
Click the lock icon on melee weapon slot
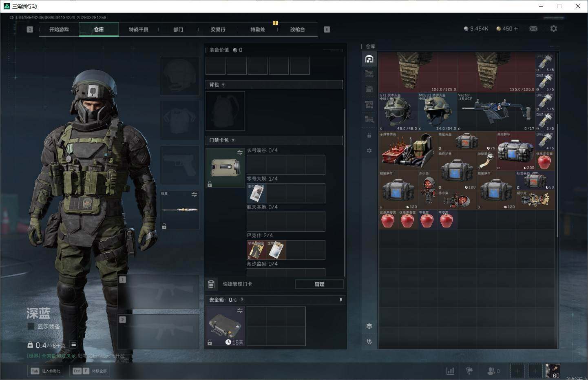pos(164,226)
